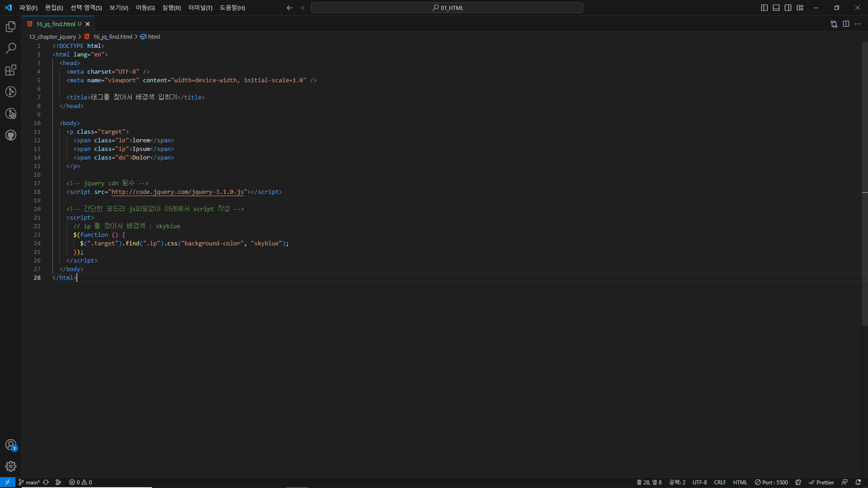This screenshot has width=868, height=488.
Task: Select the 16_jq_find.html editor tab
Action: tap(56, 24)
